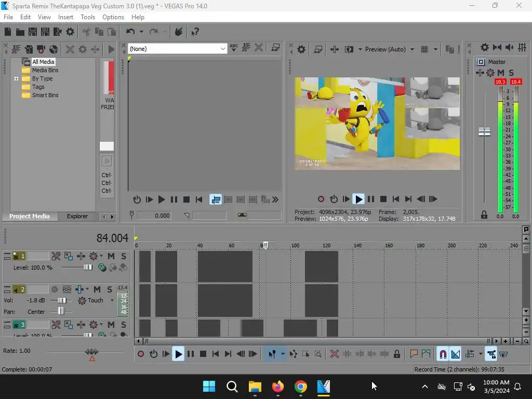
Task: Open the Undo history dropdown arrow
Action: 141,32
